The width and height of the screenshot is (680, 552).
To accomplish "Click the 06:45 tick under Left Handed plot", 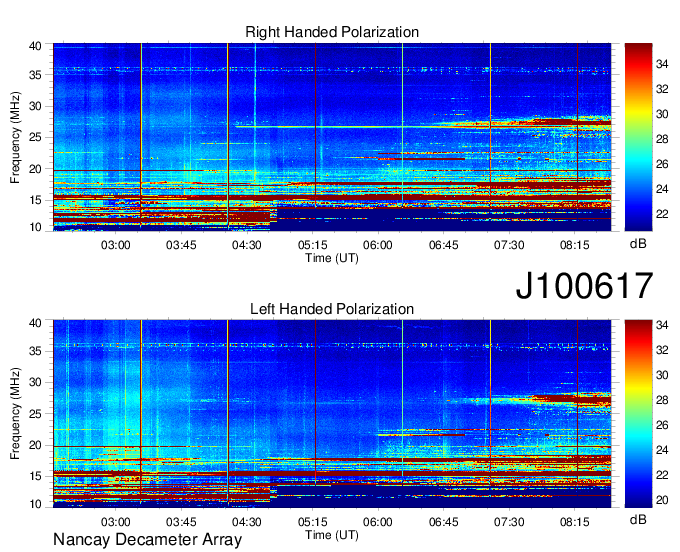I will [443, 522].
